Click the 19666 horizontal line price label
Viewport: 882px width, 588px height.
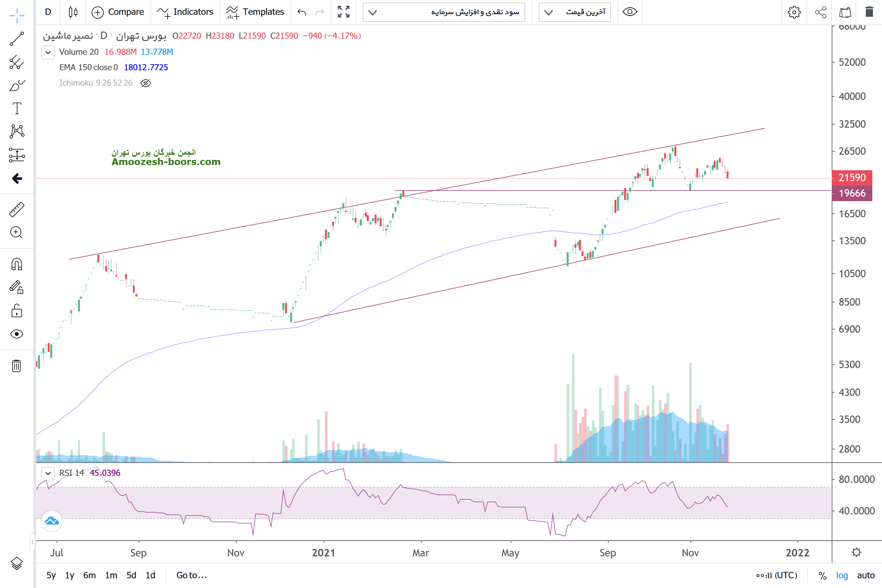[x=852, y=193]
